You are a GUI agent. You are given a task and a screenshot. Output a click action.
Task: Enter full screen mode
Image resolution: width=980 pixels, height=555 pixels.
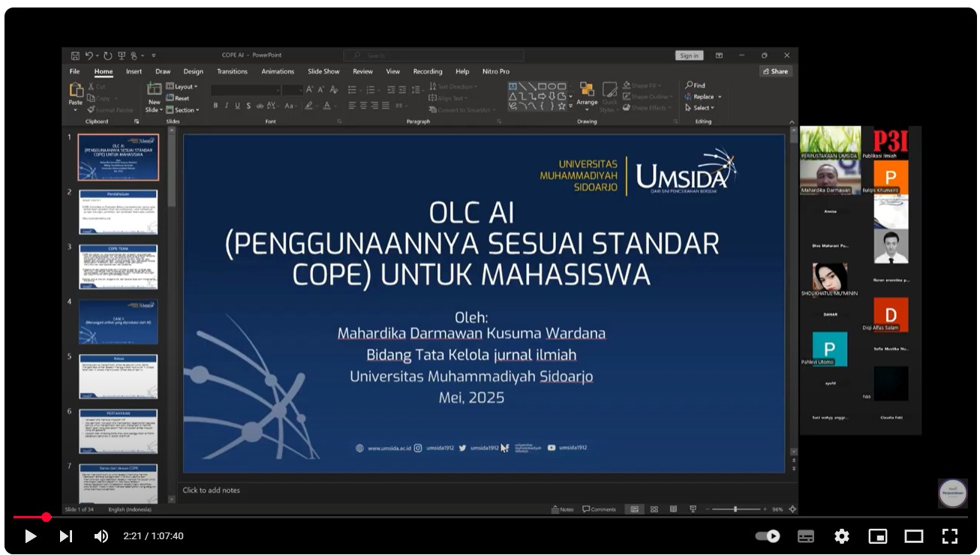950,536
